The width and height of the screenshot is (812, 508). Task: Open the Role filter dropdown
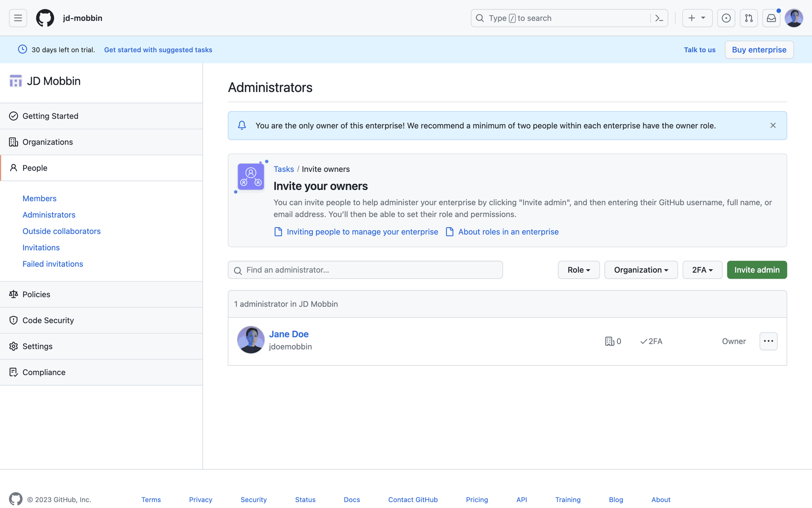[579, 270]
